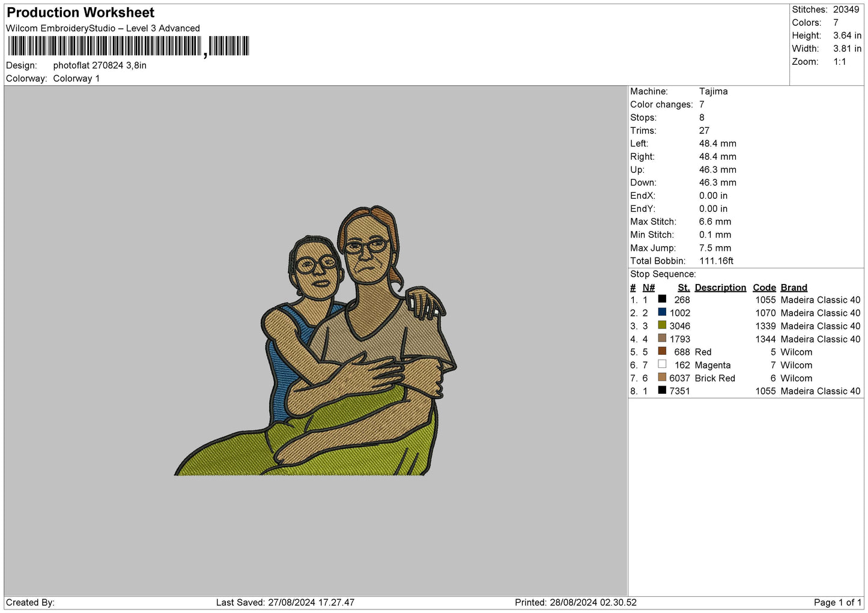Click code 1339 in the stop list
This screenshot has width=868, height=613.
coord(765,327)
